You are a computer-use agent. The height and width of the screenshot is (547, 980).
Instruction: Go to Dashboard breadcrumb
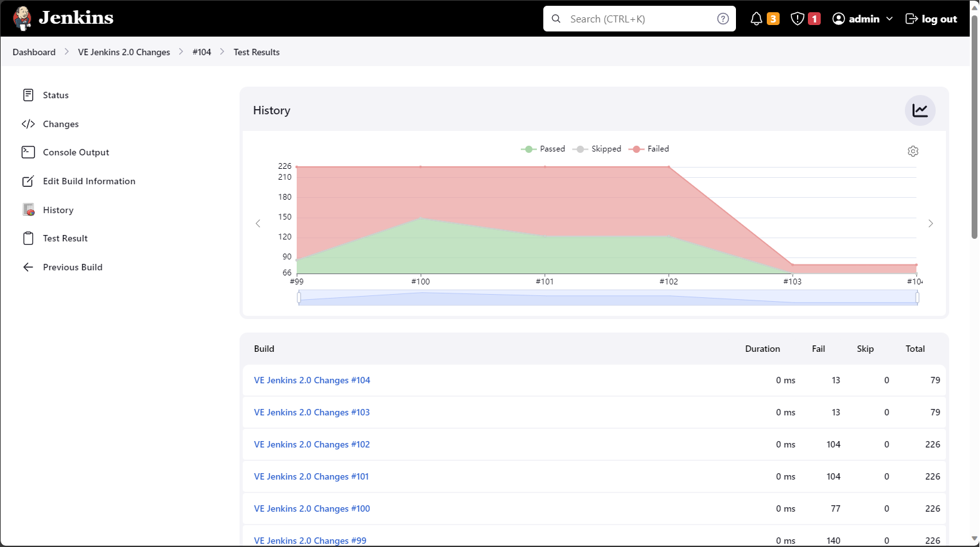point(34,52)
